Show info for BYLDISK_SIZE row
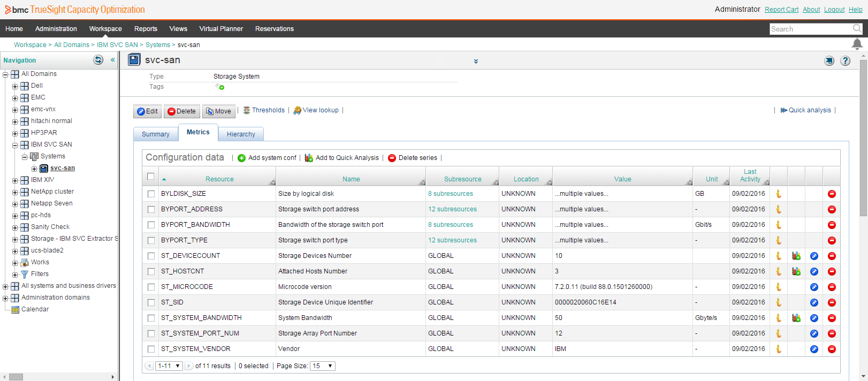Image resolution: width=868 pixels, height=381 pixels. [779, 194]
